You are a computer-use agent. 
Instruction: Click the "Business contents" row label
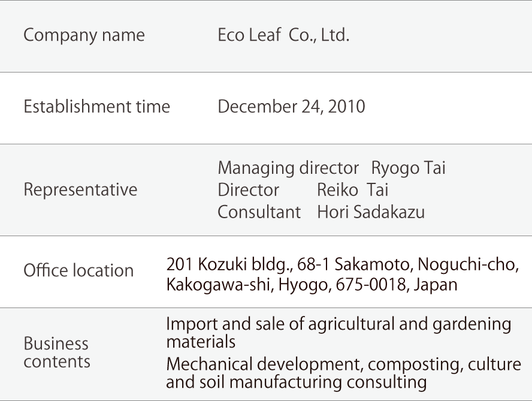(x=57, y=352)
